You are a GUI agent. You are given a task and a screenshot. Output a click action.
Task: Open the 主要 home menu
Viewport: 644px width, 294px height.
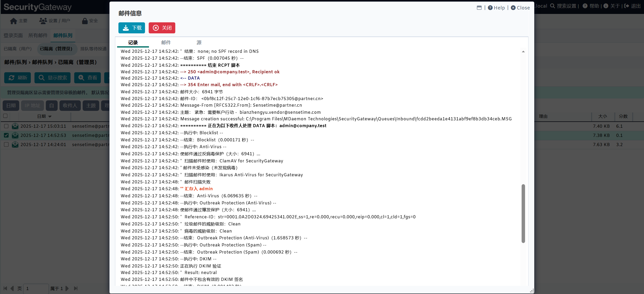coord(19,21)
